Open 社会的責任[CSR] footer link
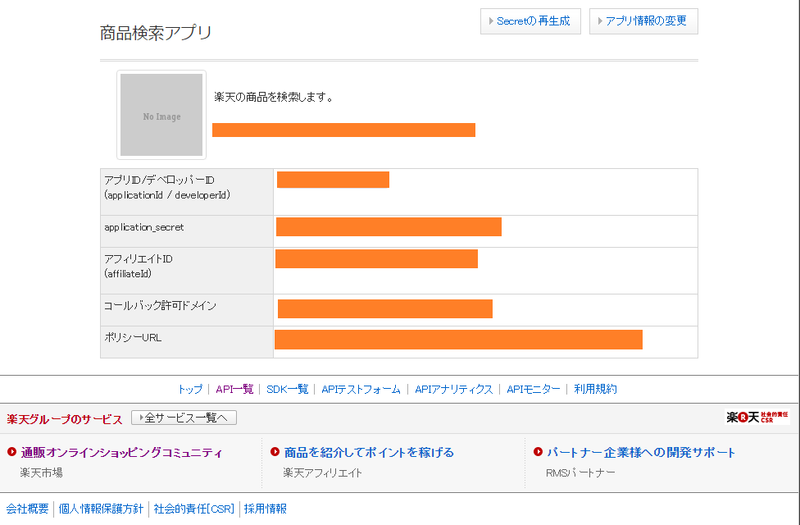Image resolution: width=800 pixels, height=525 pixels. 194,509
